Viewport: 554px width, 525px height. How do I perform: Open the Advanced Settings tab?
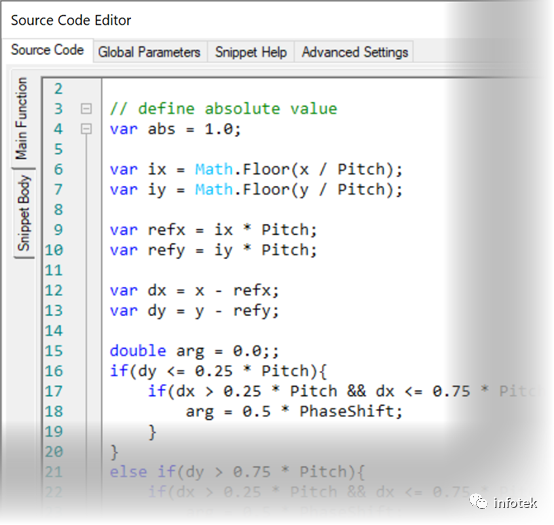(355, 52)
